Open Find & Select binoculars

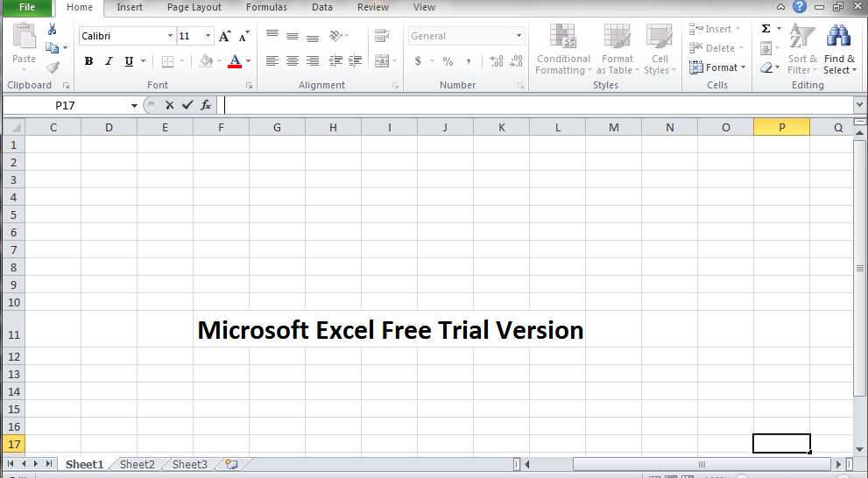pyautogui.click(x=839, y=49)
